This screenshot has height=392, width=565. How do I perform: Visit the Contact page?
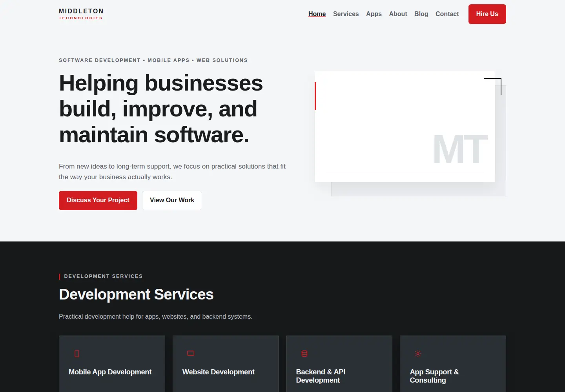pos(447,14)
